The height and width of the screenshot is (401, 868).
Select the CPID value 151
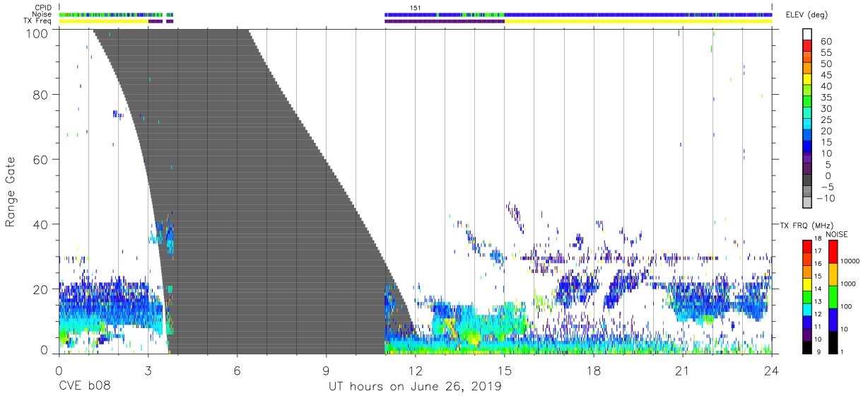pyautogui.click(x=415, y=8)
